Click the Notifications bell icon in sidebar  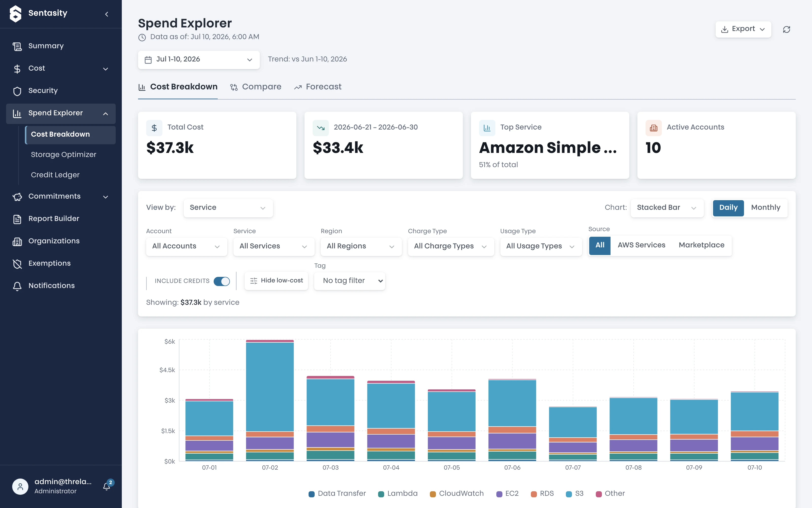(x=17, y=286)
